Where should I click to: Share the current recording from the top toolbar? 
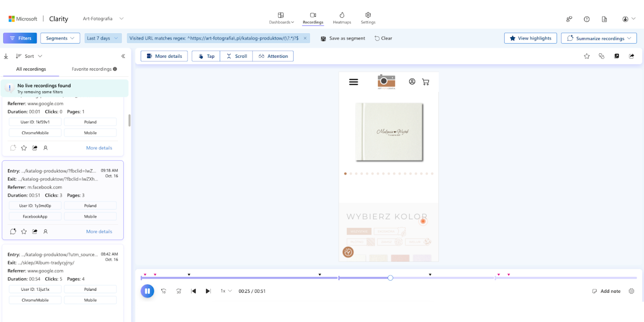point(631,56)
